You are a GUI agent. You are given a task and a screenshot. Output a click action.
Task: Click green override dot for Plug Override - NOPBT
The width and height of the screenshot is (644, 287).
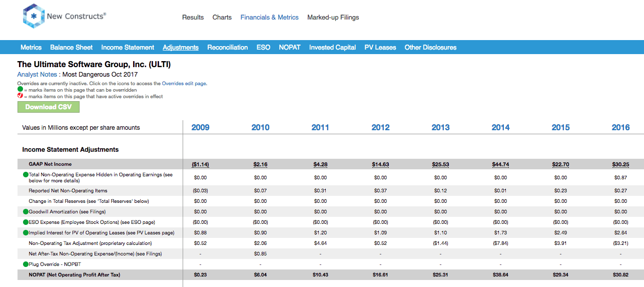[x=26, y=264]
